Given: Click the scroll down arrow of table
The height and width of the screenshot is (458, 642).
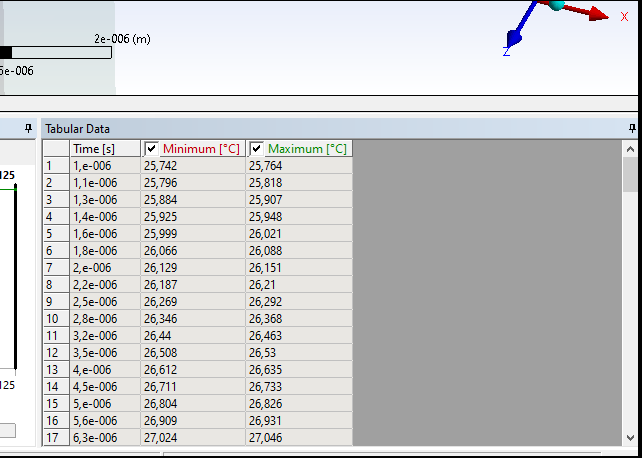Looking at the screenshot, I should [631, 438].
